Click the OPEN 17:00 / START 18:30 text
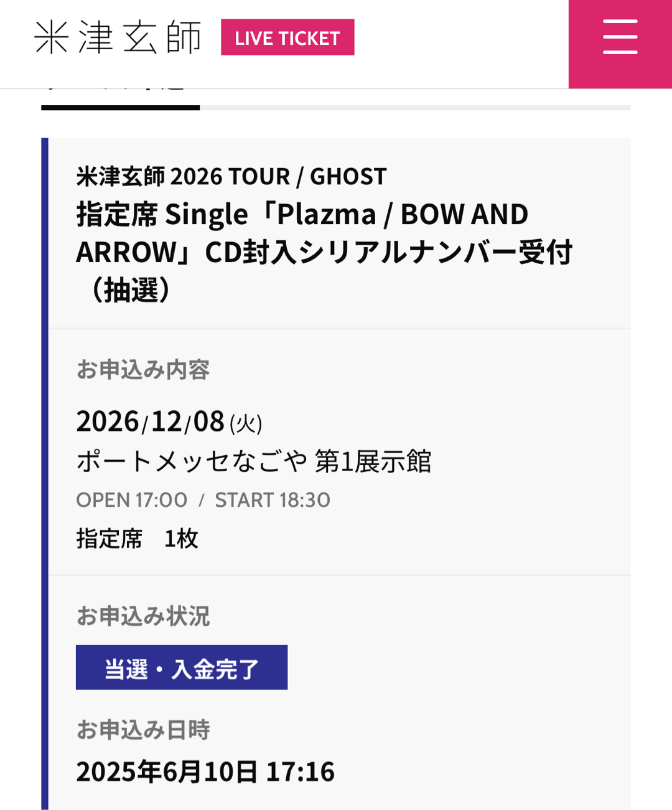 (x=203, y=500)
